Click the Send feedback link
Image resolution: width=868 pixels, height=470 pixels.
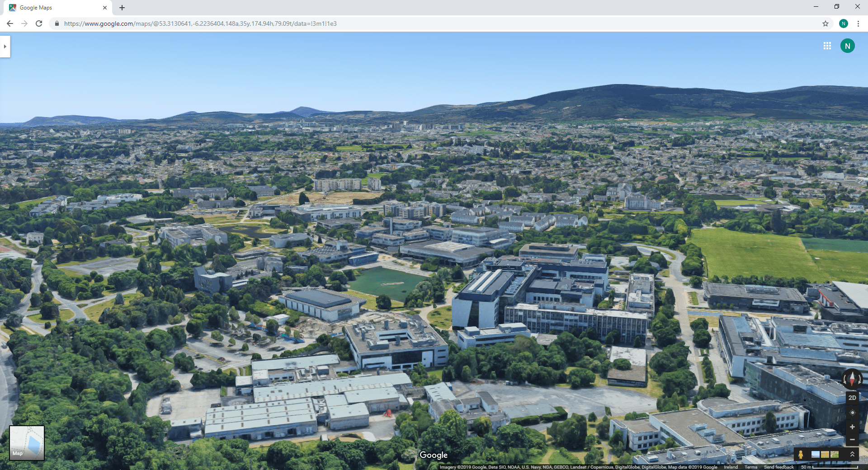pos(779,467)
